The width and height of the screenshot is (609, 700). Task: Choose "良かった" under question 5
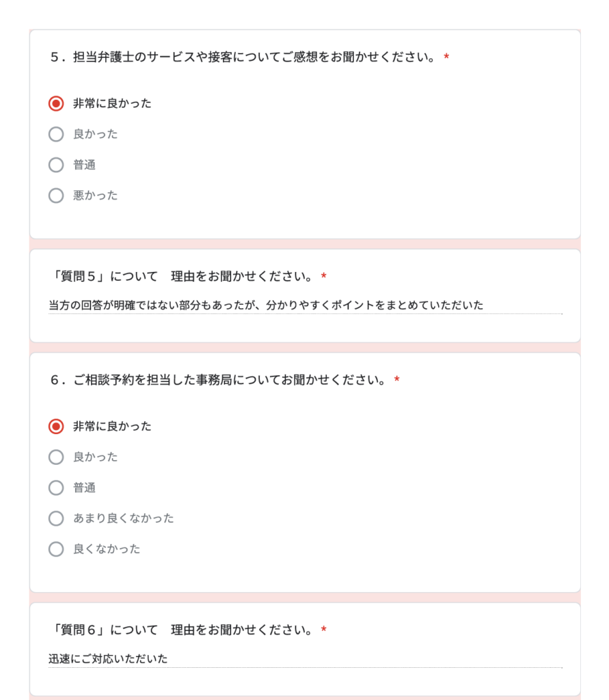(56, 135)
